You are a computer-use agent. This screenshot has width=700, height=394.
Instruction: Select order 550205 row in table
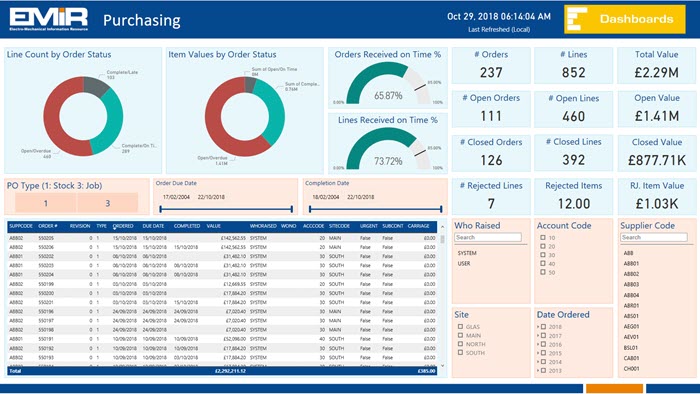(222, 238)
